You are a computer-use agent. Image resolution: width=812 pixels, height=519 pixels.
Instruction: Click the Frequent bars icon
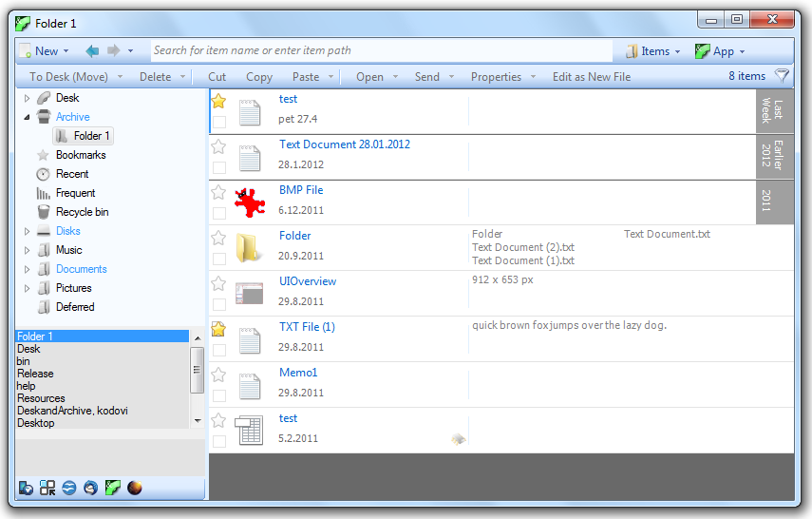[44, 193]
